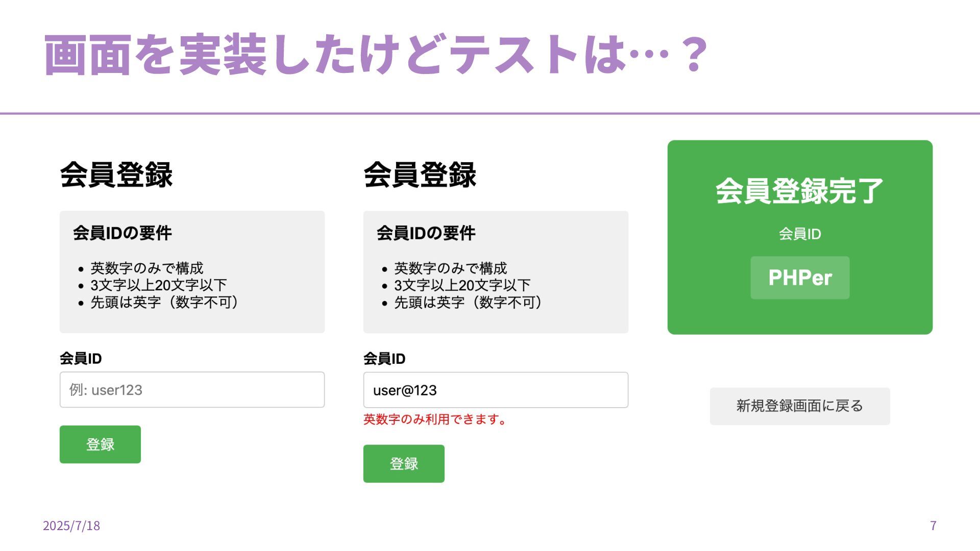The width and height of the screenshot is (980, 551).
Task: Click the 新規登録画面に戻る button
Action: 800,406
